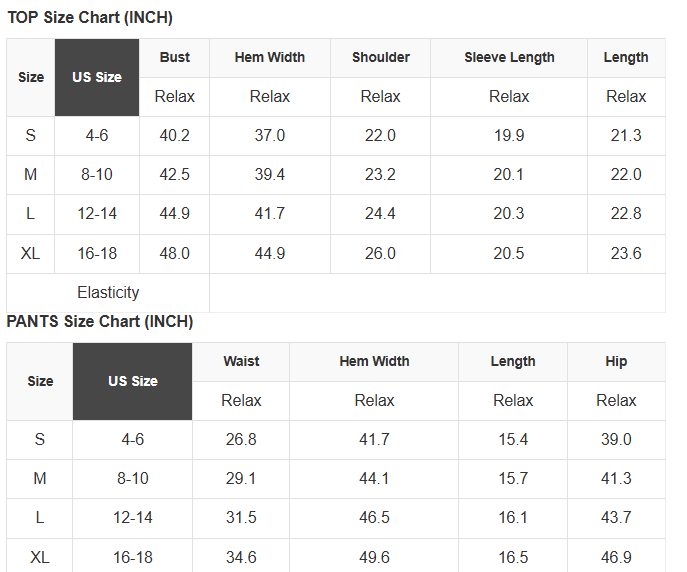Click top length value 23.6
This screenshot has width=687, height=572.
point(626,253)
